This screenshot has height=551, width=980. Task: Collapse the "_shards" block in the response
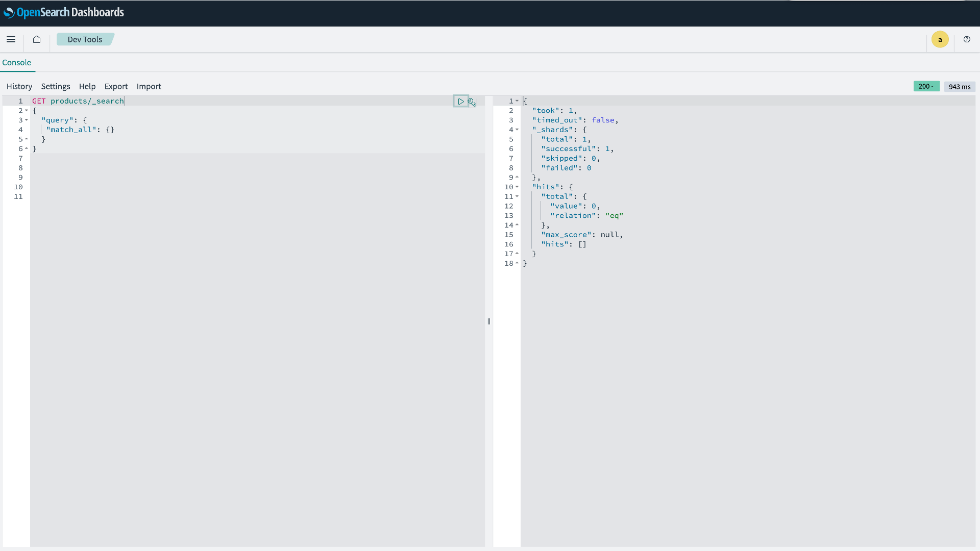517,130
